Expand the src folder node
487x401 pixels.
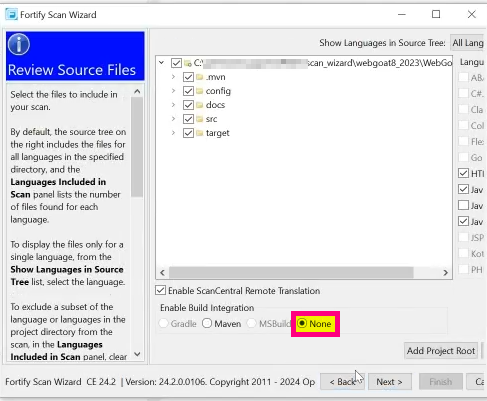[173, 119]
